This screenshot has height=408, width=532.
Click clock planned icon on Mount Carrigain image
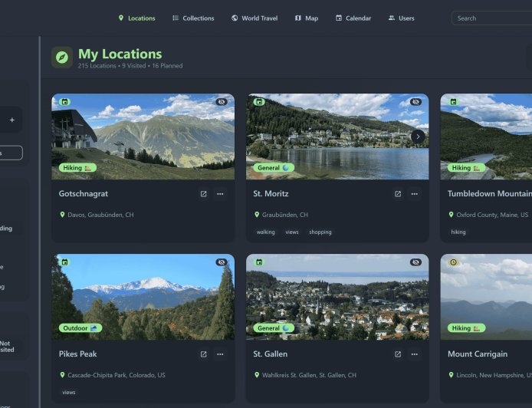pyautogui.click(x=454, y=262)
